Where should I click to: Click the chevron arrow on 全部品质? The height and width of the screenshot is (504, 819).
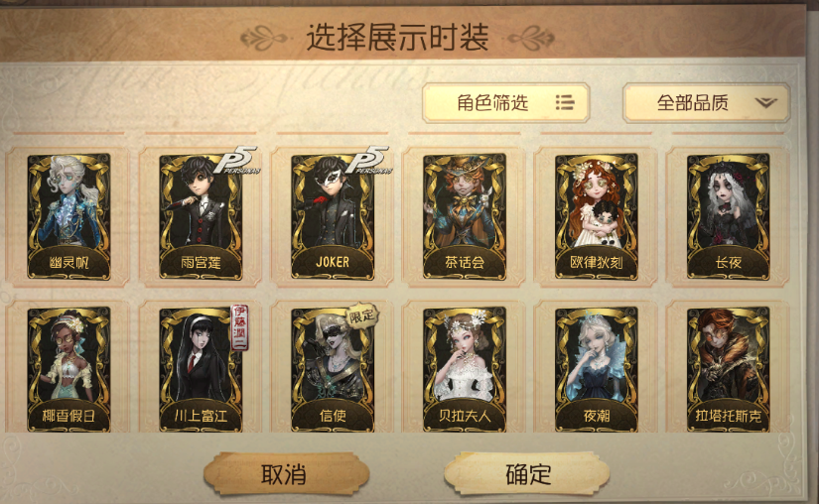(x=766, y=103)
